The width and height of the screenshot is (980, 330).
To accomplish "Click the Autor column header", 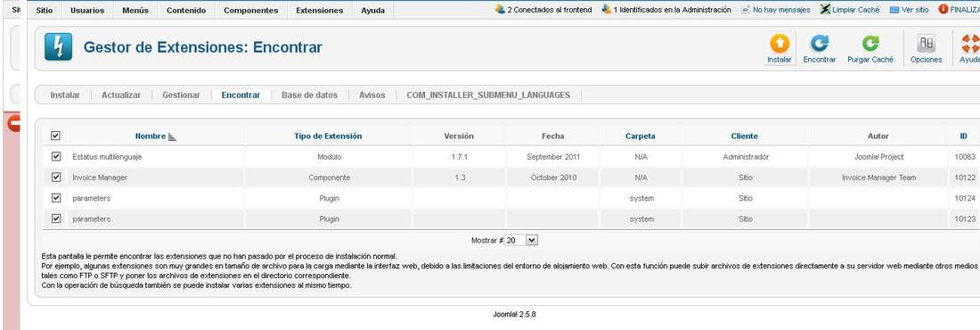I will tap(878, 136).
